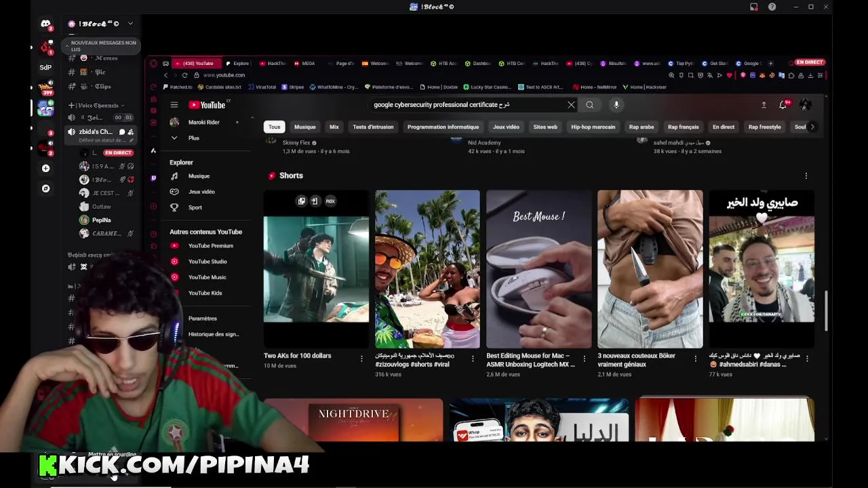The image size is (868, 488).
Task: Open zbida's channel voice chat icon
Action: click(x=122, y=132)
